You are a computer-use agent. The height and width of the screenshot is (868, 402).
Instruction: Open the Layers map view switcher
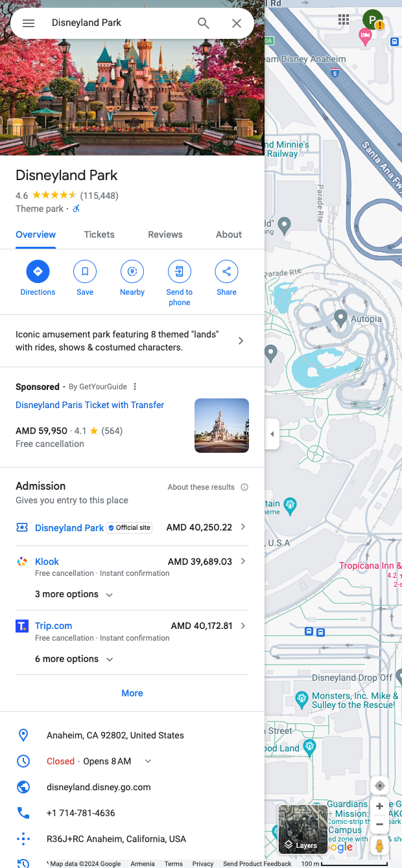click(302, 829)
